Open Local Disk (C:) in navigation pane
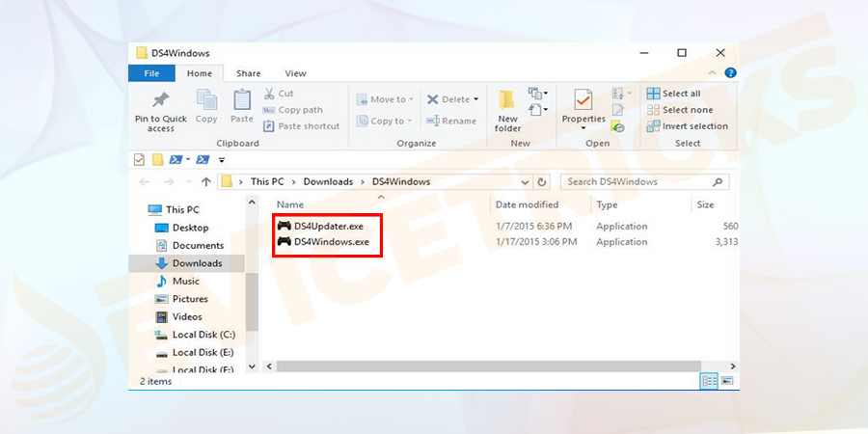 [x=196, y=335]
